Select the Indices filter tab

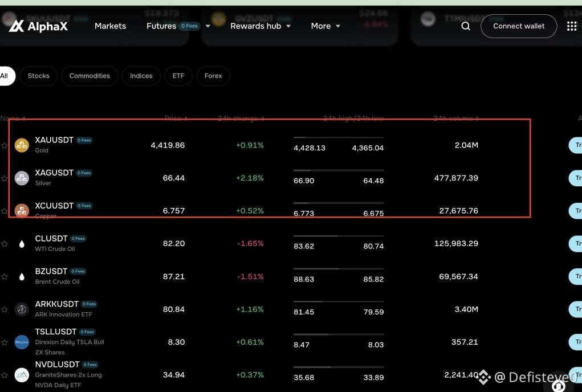coord(141,76)
